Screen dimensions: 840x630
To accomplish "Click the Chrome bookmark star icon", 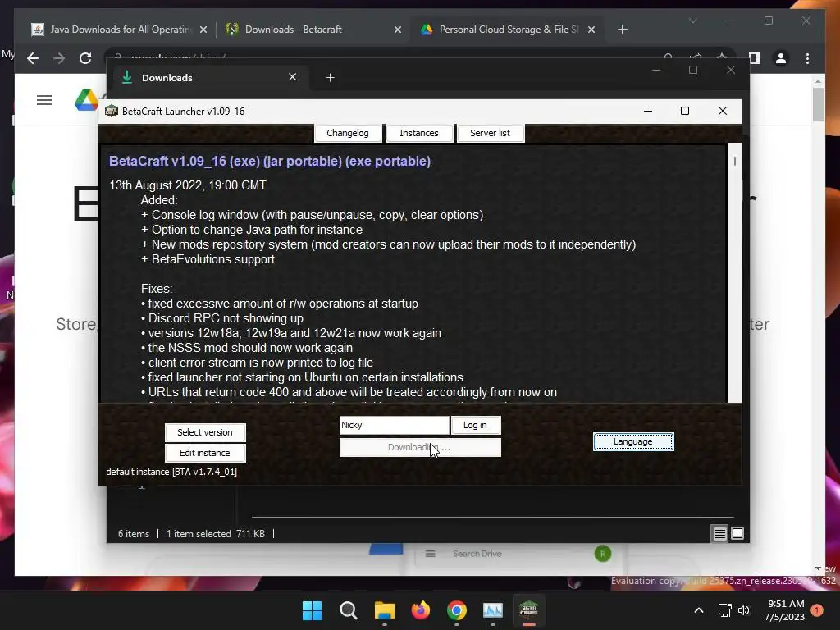I will click(x=722, y=57).
